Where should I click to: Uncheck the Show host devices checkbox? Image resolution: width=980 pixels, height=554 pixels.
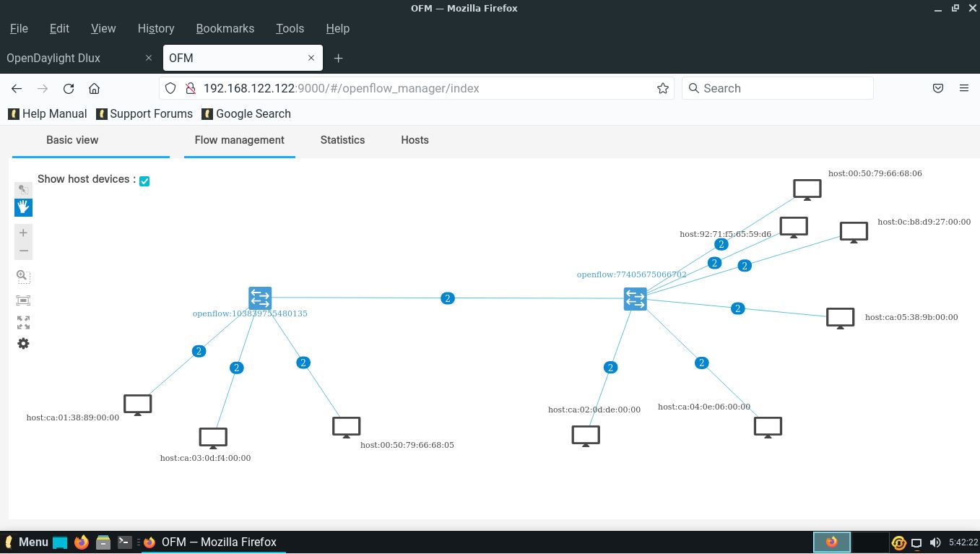coord(144,181)
